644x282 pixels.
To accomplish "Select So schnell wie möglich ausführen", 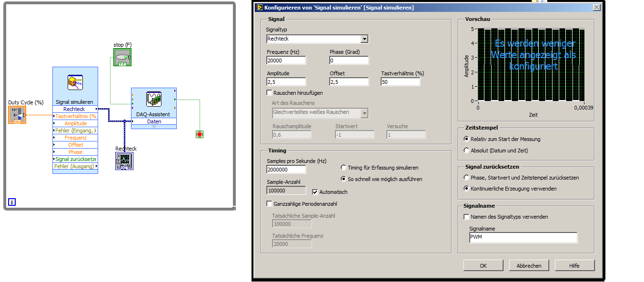I will (x=343, y=179).
